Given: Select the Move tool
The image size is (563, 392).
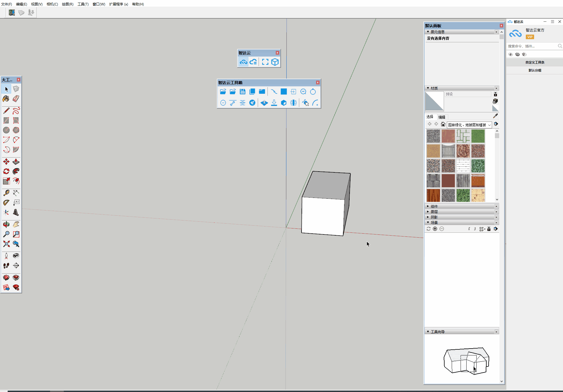Looking at the screenshot, I should [6, 162].
